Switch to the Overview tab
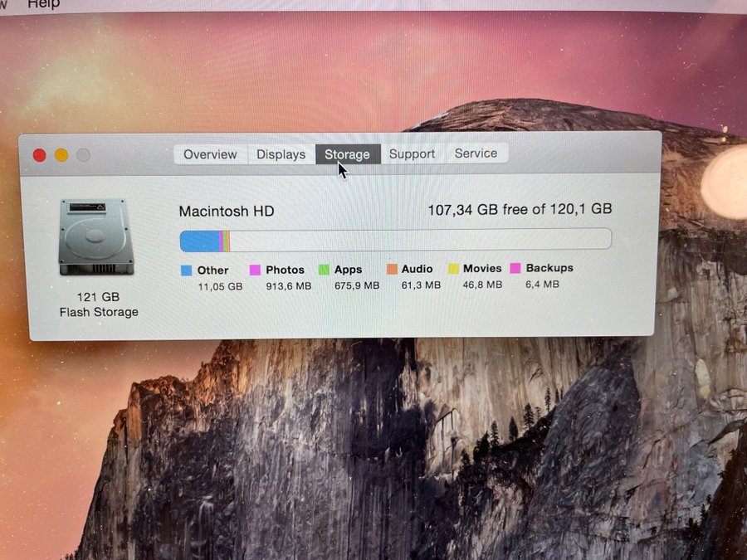The height and width of the screenshot is (560, 747). [210, 154]
